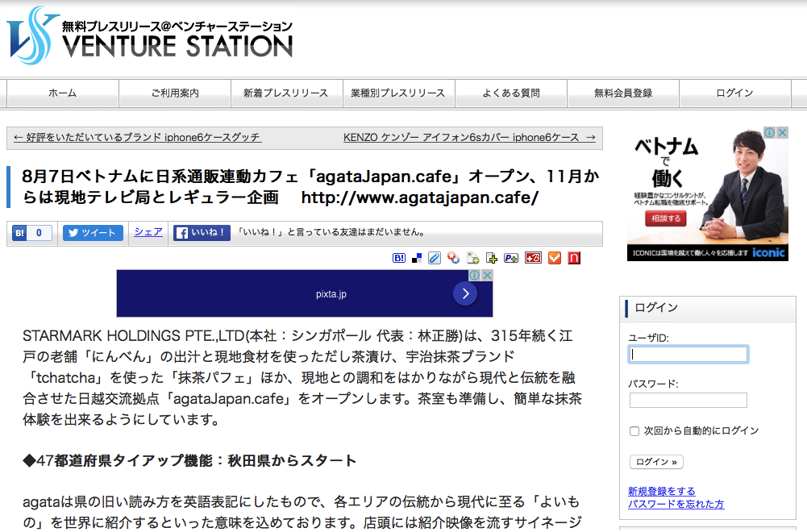Open the よくある質問 tab
Screen dimensions: 807x532
pyautogui.click(x=511, y=94)
